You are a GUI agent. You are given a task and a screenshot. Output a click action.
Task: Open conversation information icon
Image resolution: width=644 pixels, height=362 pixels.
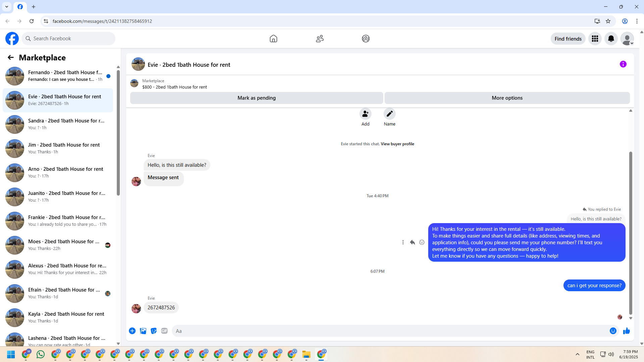tap(623, 64)
